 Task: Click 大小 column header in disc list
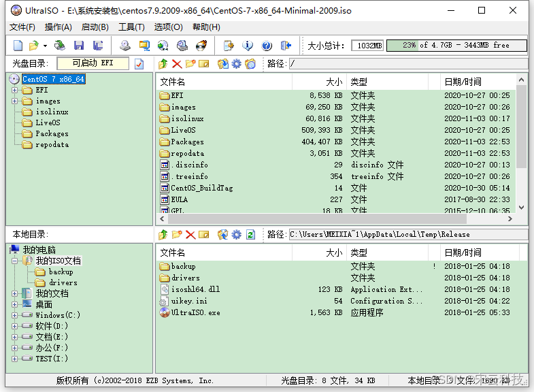point(320,82)
